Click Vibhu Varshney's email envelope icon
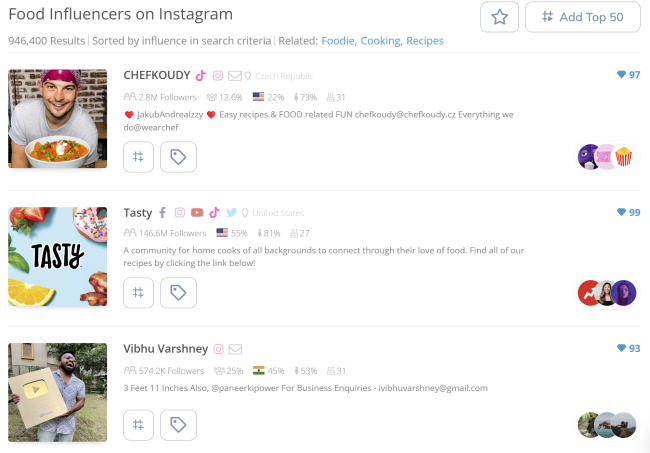 click(x=235, y=349)
